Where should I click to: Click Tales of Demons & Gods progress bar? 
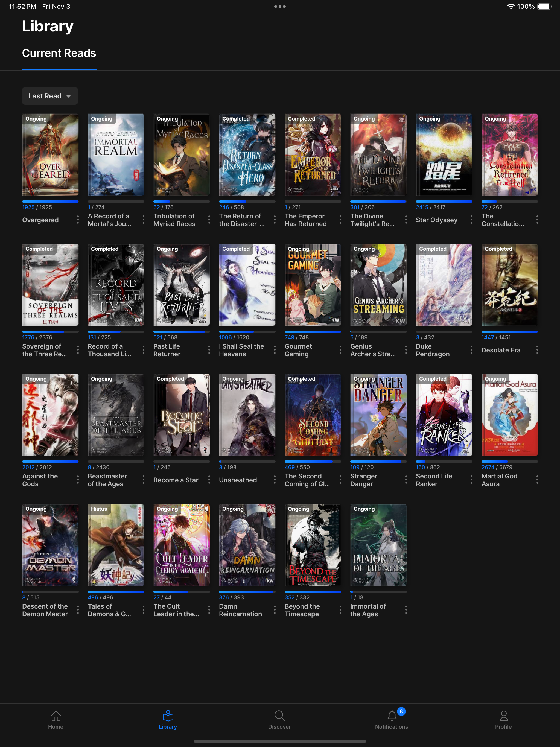click(116, 591)
